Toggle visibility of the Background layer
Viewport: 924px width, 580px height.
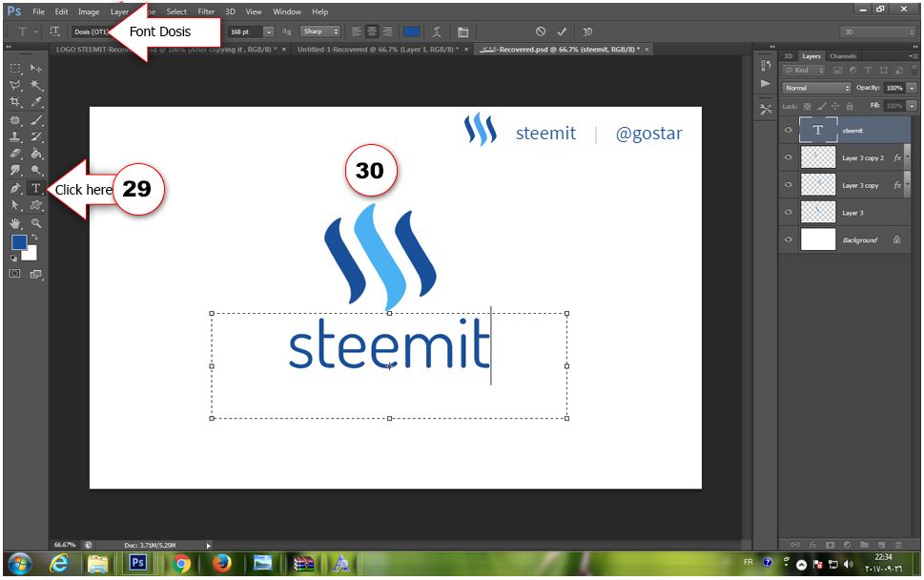pyautogui.click(x=789, y=239)
